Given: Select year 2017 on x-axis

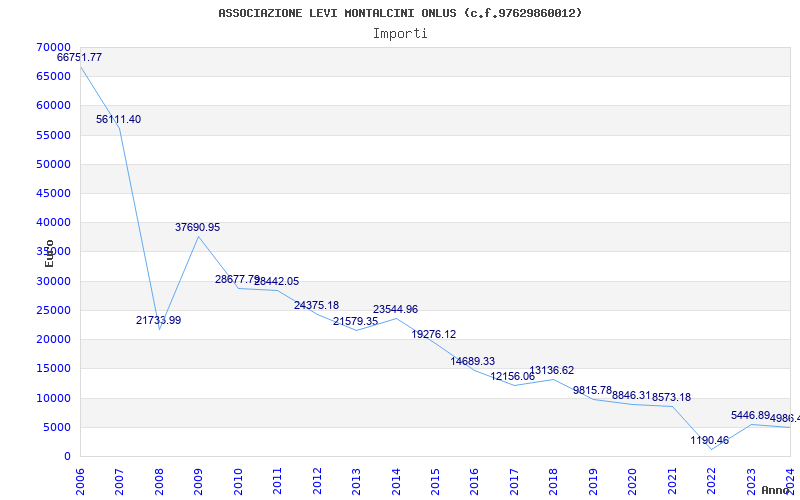Looking at the screenshot, I should point(514,481).
